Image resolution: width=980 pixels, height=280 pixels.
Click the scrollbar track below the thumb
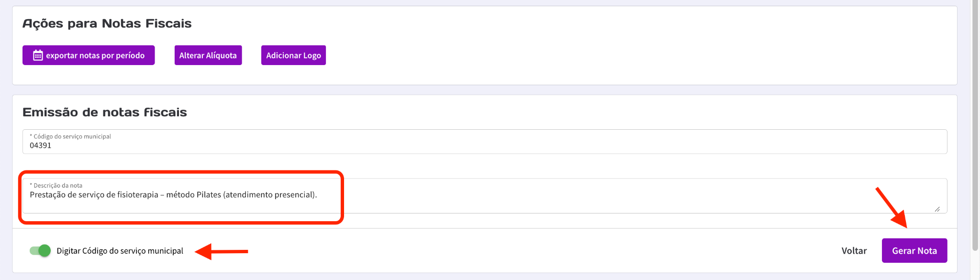point(975,266)
